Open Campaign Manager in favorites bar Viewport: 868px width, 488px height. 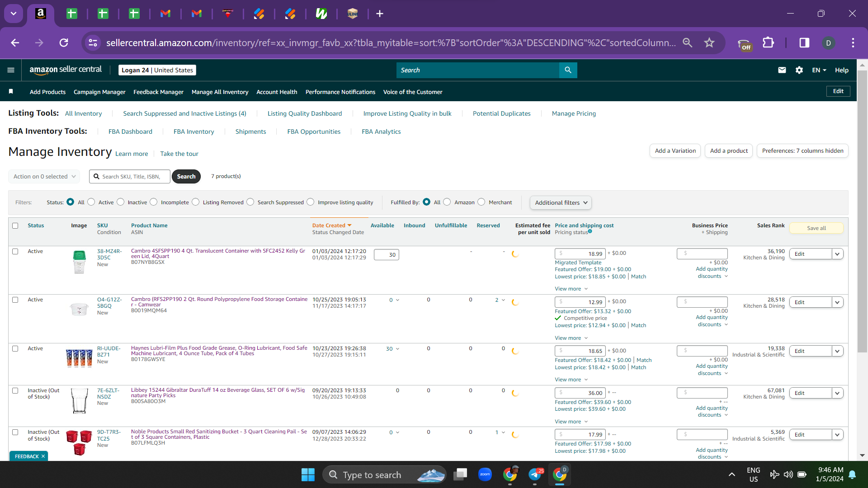tap(99, 92)
